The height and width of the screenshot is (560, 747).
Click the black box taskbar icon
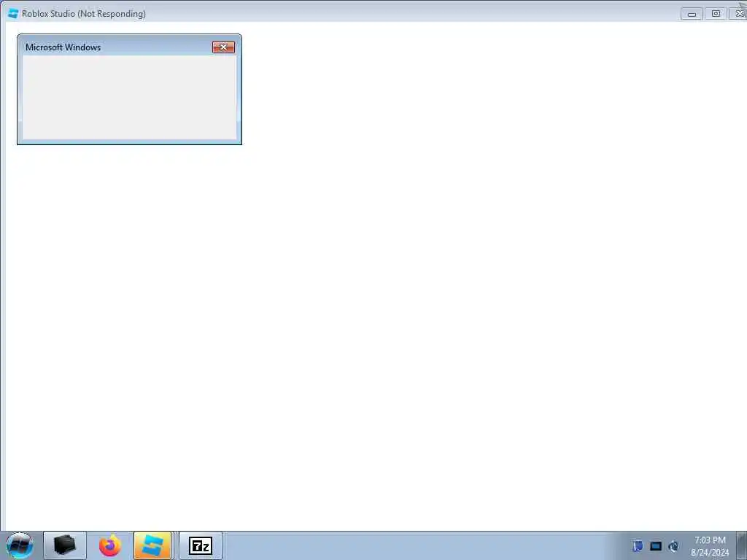[65, 545]
